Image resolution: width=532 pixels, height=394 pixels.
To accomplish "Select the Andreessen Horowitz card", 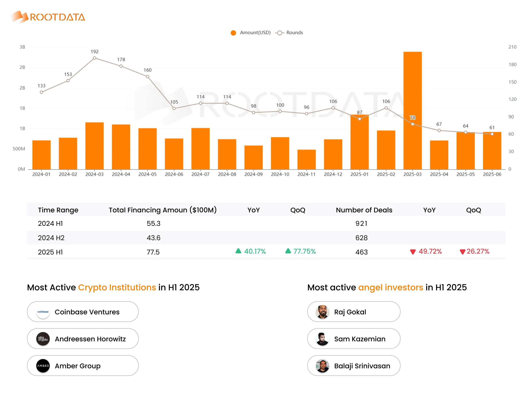I will point(83,339).
